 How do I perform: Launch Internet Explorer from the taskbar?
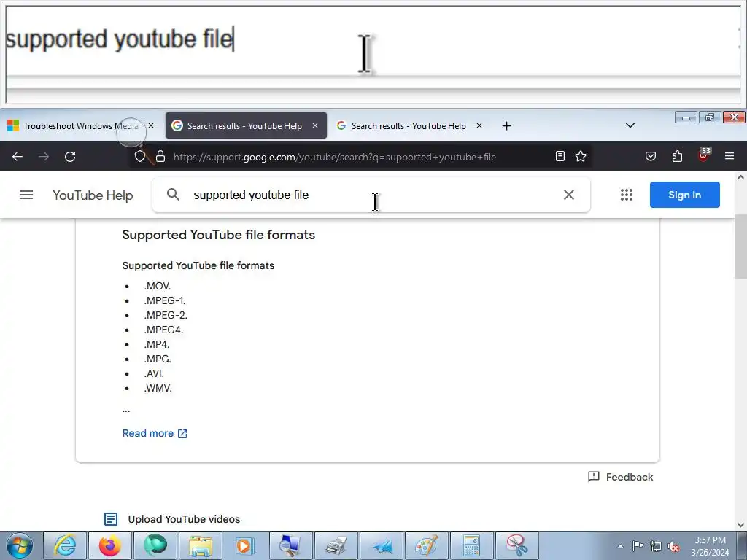tap(65, 545)
